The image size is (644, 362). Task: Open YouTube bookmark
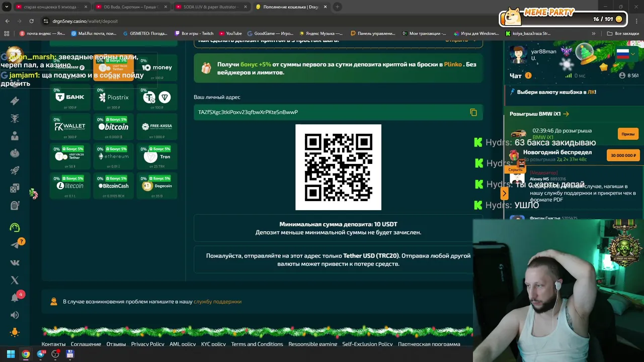230,34
